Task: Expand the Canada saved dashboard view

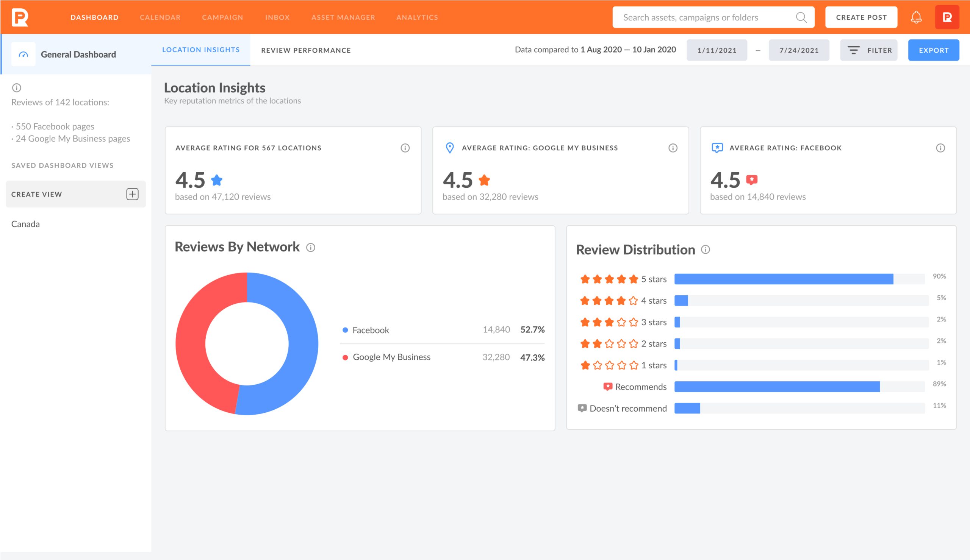Action: (x=25, y=223)
